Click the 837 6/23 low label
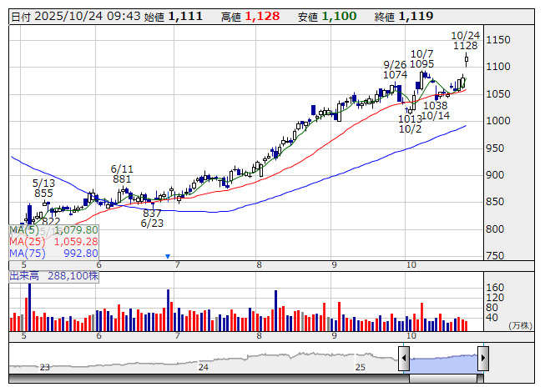 click(x=152, y=218)
